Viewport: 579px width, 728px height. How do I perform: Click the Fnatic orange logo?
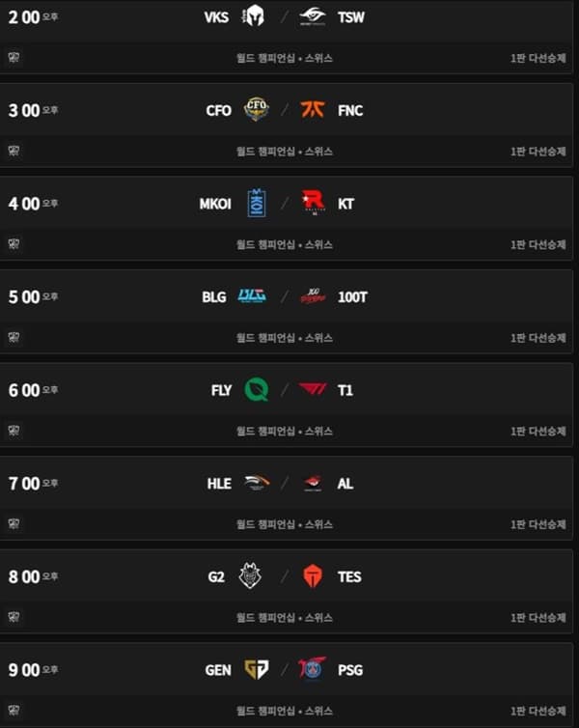[314, 109]
